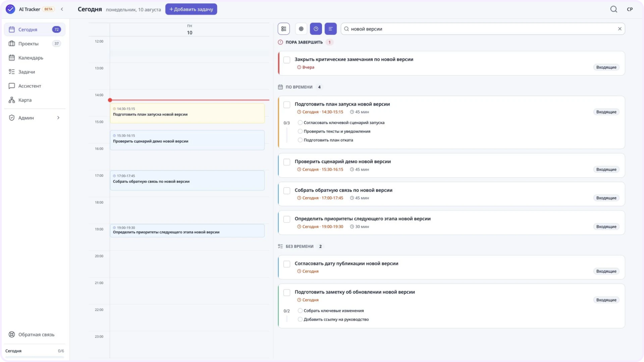644x362 pixels.
Task: Clear the search field with the X
Action: [x=620, y=29]
